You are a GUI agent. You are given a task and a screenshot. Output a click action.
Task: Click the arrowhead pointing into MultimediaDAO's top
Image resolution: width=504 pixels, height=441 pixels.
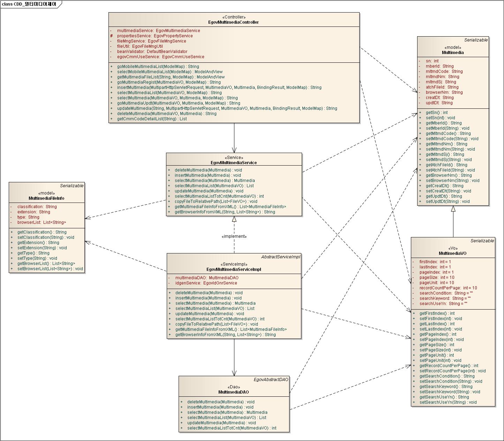pyautogui.click(x=234, y=372)
